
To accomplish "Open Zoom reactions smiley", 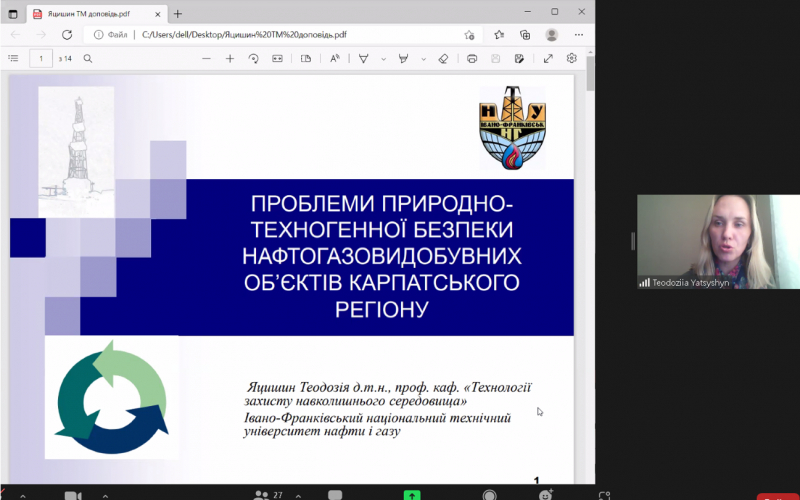I will [x=546, y=495].
